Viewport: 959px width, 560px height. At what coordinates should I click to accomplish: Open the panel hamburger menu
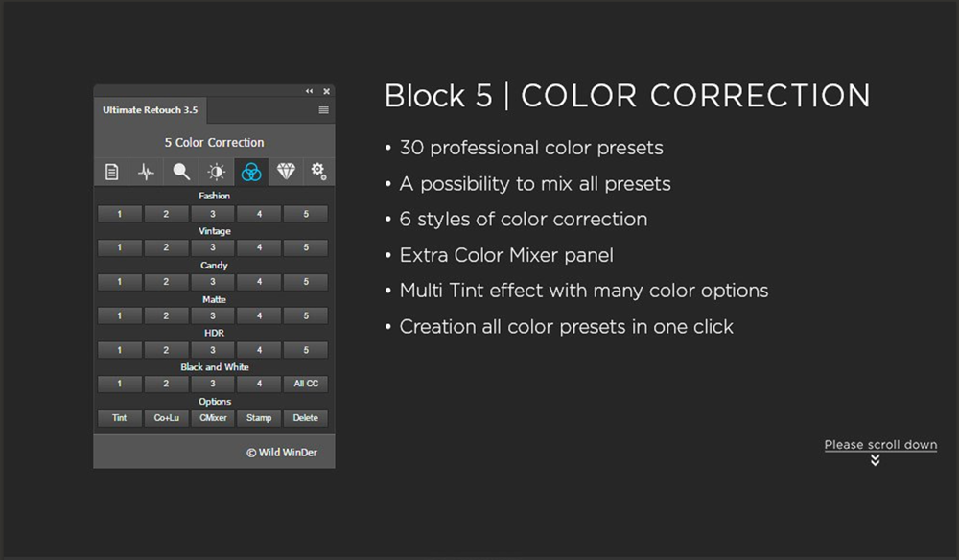(x=324, y=110)
